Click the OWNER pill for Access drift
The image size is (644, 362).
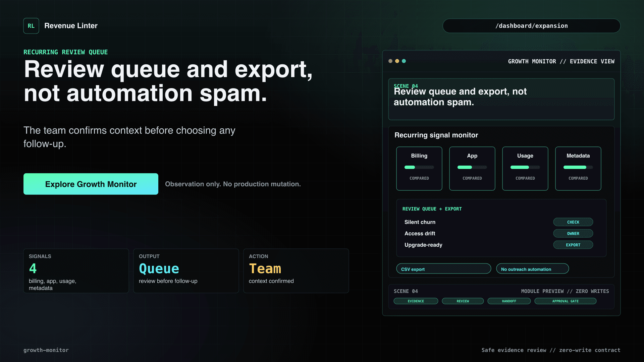[x=573, y=234]
